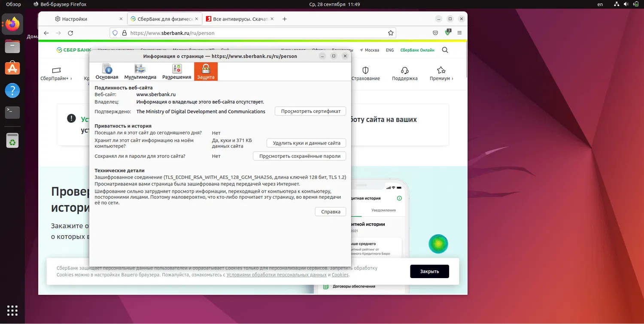This screenshot has width=644, height=324.
Task: Open Условиями обработки персональных данных link
Action: click(276, 275)
